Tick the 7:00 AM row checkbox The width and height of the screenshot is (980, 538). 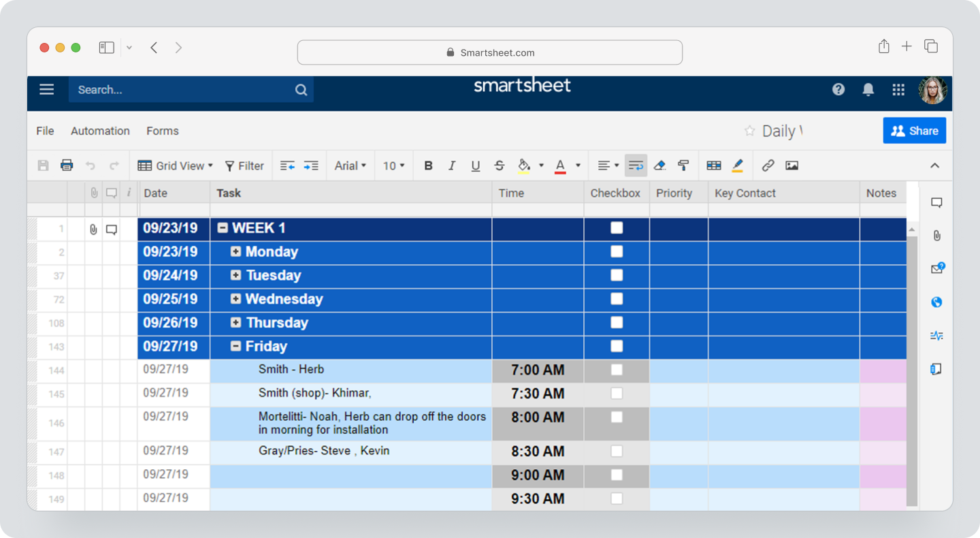coord(617,370)
